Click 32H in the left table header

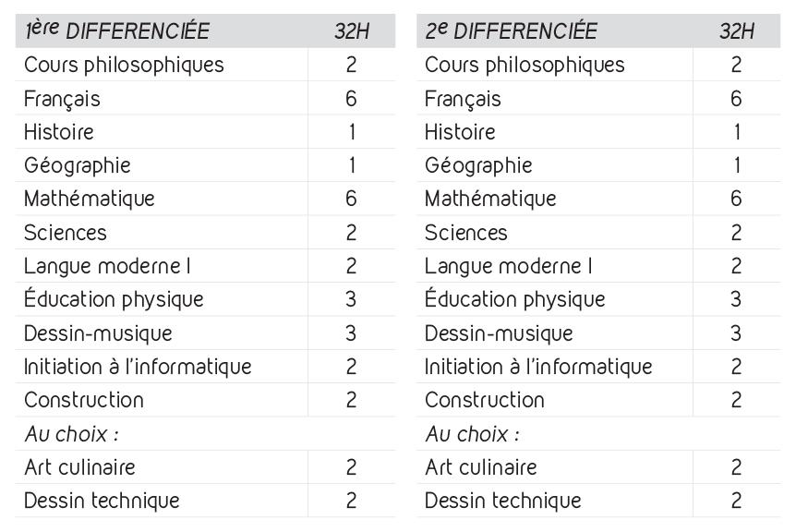tap(352, 31)
